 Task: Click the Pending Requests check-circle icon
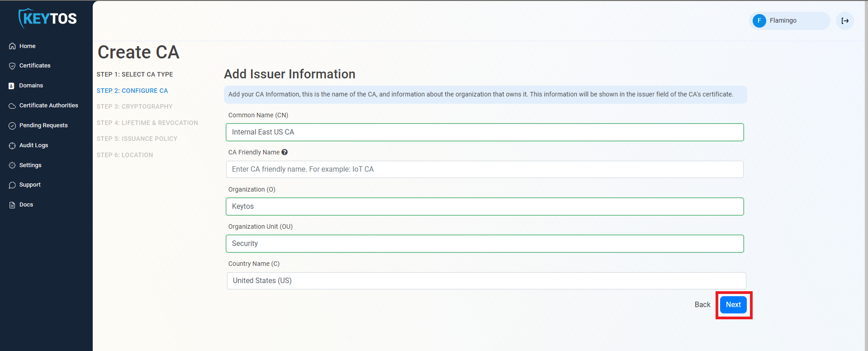pos(12,125)
